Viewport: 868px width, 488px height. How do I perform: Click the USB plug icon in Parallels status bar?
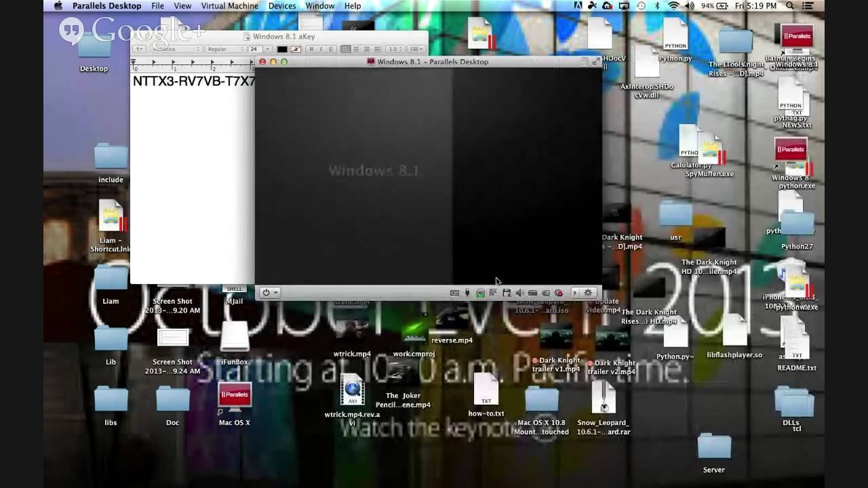(x=467, y=293)
